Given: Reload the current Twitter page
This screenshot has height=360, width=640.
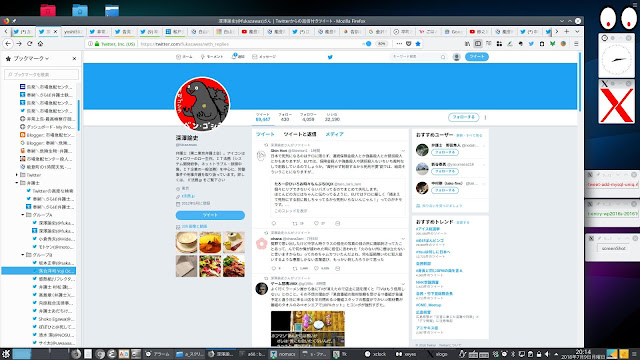Looking at the screenshot, I should tap(29, 44).
